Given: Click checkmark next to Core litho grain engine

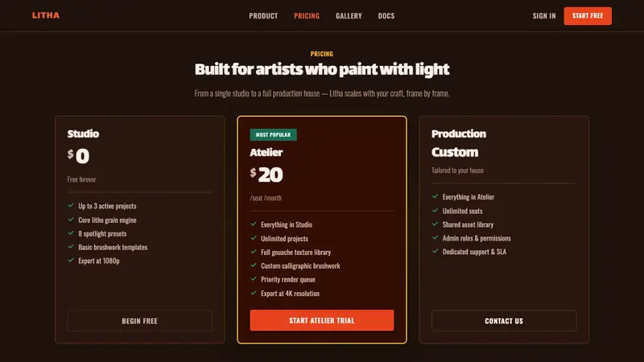Looking at the screenshot, I should tap(71, 219).
